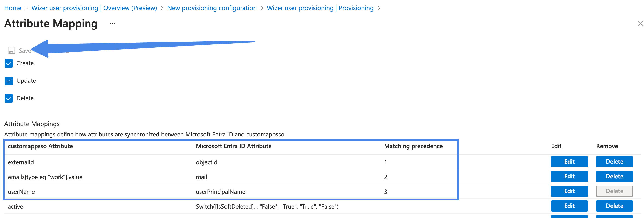Image resolution: width=644 pixels, height=218 pixels.
Task: Edit the emails work value mapping
Action: pos(569,177)
